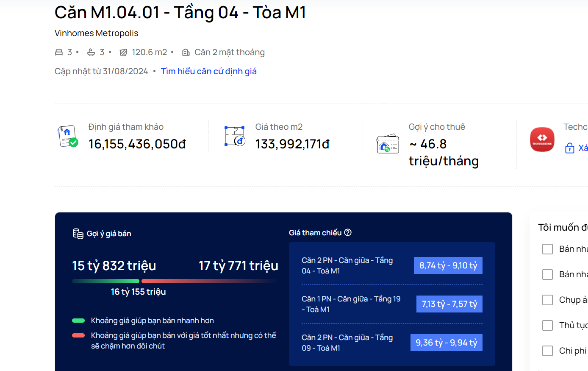Click the green legend swatch for faster sale
The width and height of the screenshot is (588, 371).
pyautogui.click(x=78, y=321)
